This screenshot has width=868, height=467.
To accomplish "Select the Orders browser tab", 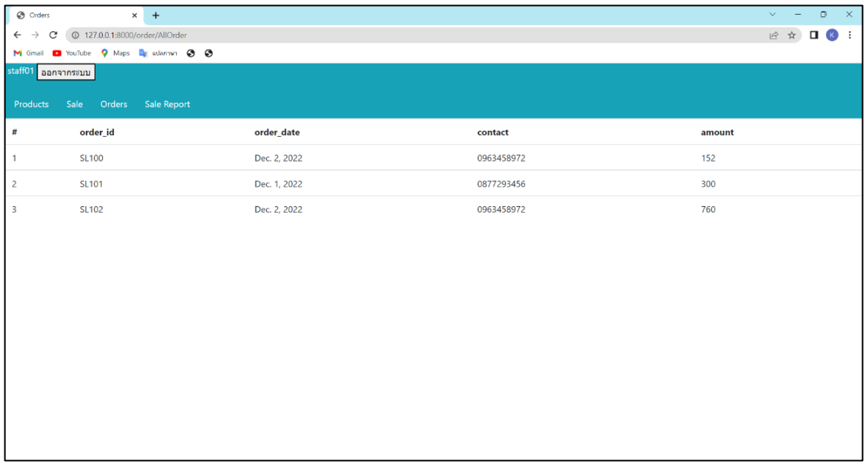I will [76, 16].
